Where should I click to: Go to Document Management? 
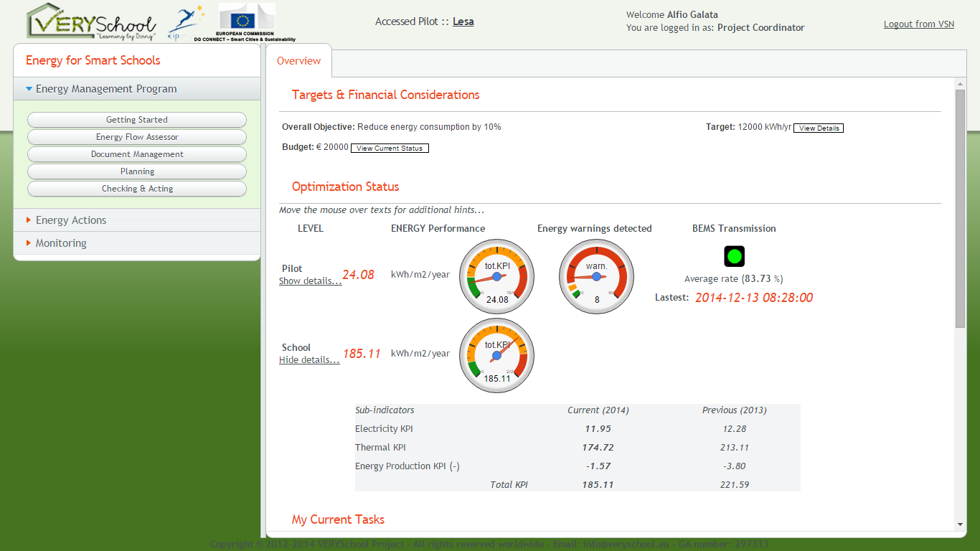(137, 154)
